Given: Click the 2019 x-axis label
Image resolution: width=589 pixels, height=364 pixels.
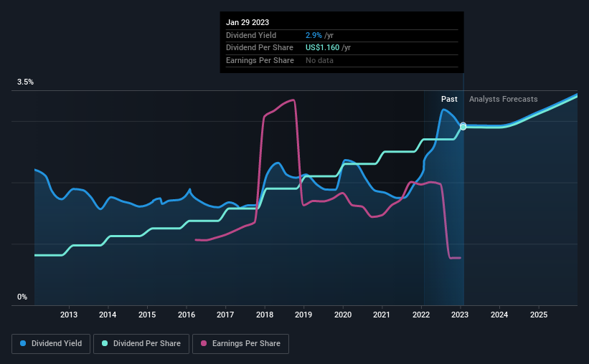Looking at the screenshot, I should [303, 315].
